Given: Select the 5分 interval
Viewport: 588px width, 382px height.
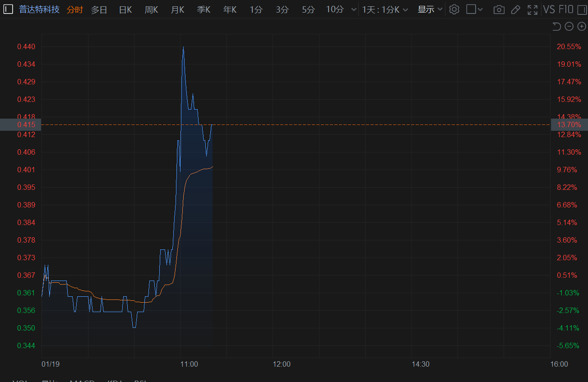Looking at the screenshot, I should point(308,9).
